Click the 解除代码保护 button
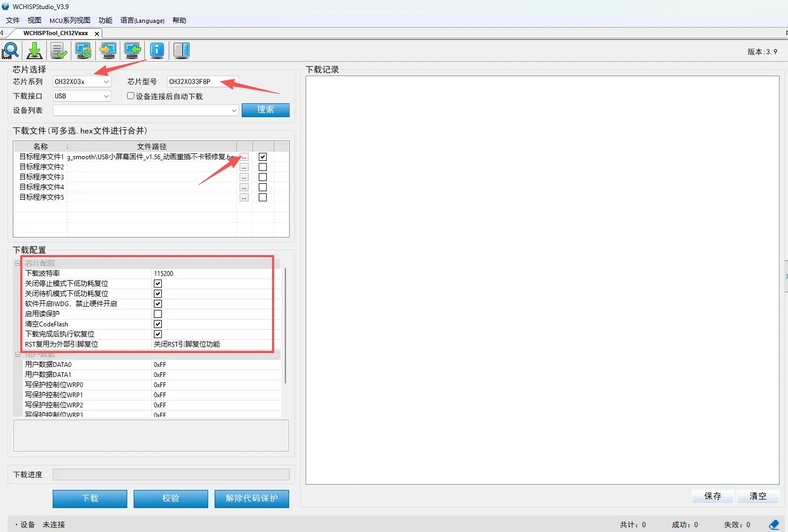The image size is (788, 532). pyautogui.click(x=252, y=498)
